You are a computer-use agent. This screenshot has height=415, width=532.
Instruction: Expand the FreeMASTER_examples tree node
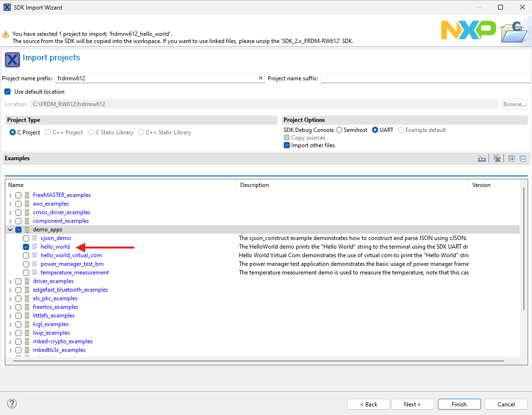pos(10,196)
